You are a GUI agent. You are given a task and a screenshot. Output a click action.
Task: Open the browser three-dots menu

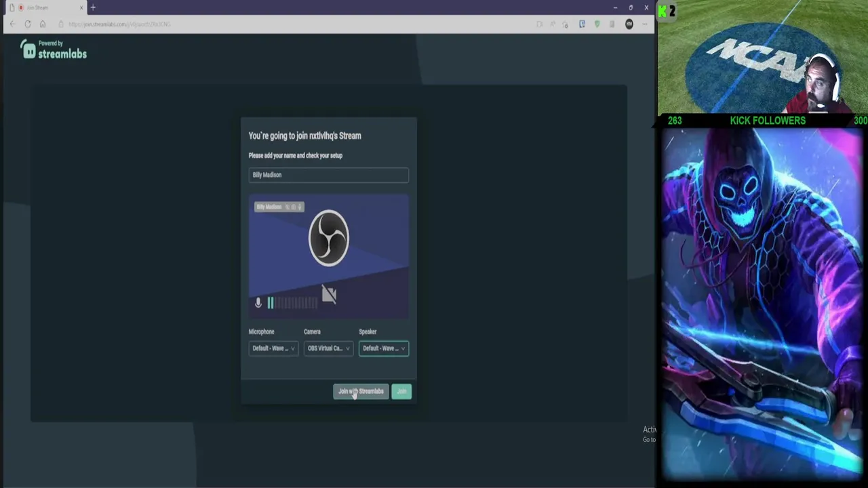[x=644, y=24]
